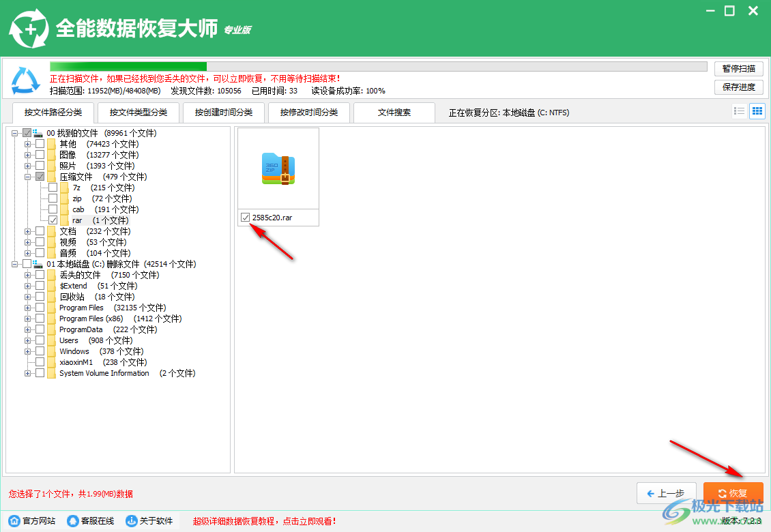Enable the zip folder checkbox

53,198
